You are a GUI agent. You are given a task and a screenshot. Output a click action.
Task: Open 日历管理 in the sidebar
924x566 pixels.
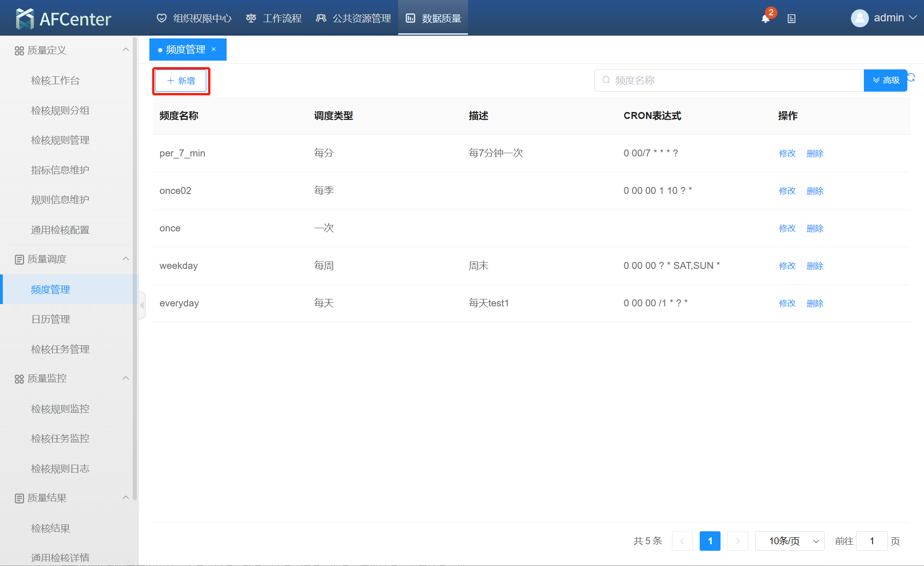click(x=50, y=319)
